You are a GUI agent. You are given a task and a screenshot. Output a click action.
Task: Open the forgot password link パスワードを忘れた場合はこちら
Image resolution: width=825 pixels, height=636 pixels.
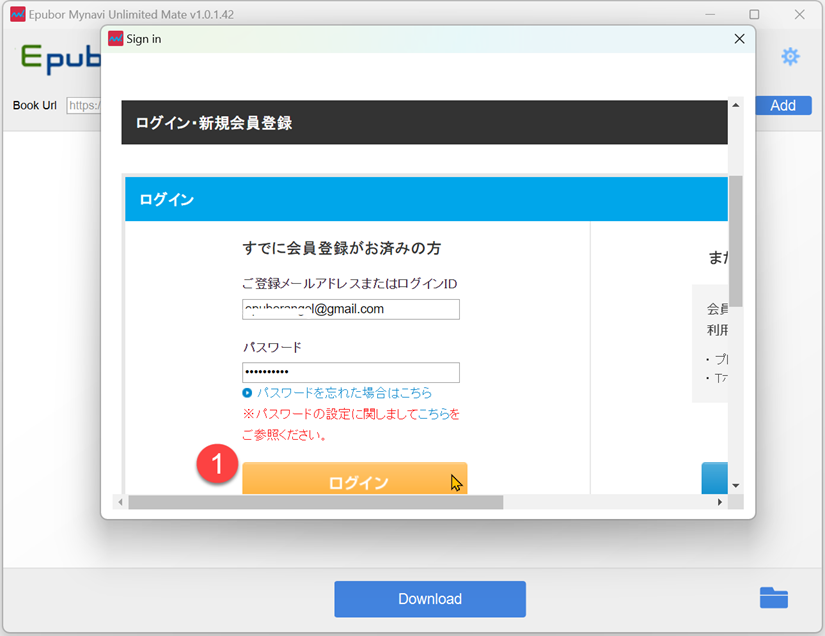(344, 392)
